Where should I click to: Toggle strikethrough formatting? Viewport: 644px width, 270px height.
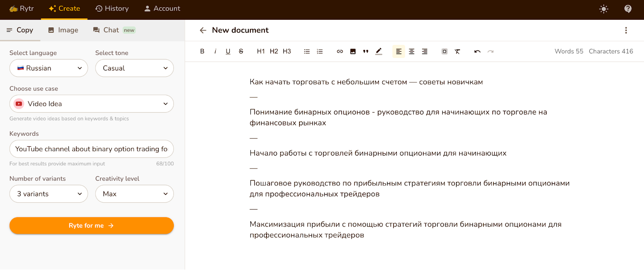click(x=241, y=51)
